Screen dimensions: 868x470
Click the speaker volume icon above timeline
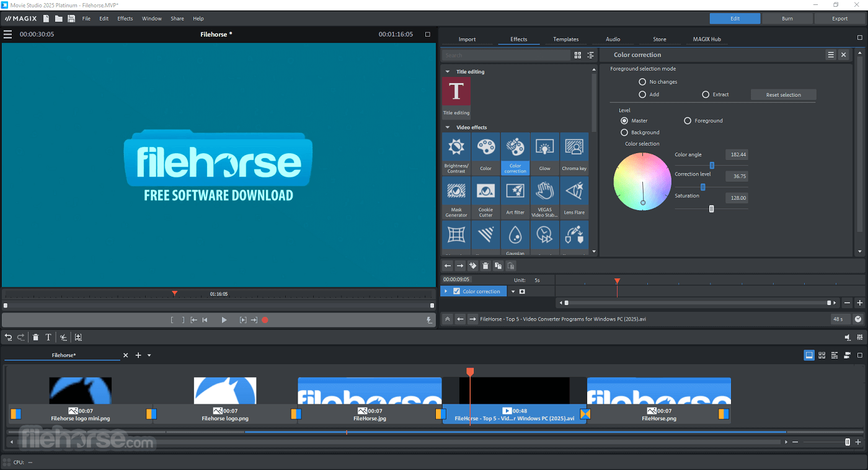(848, 337)
